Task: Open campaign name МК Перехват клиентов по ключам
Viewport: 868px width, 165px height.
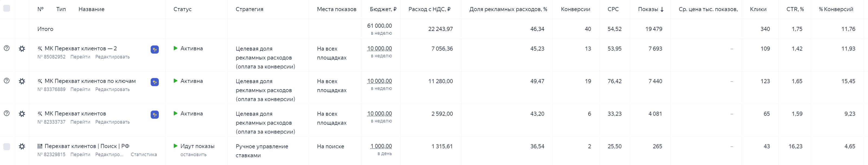Action: pyautogui.click(x=90, y=81)
